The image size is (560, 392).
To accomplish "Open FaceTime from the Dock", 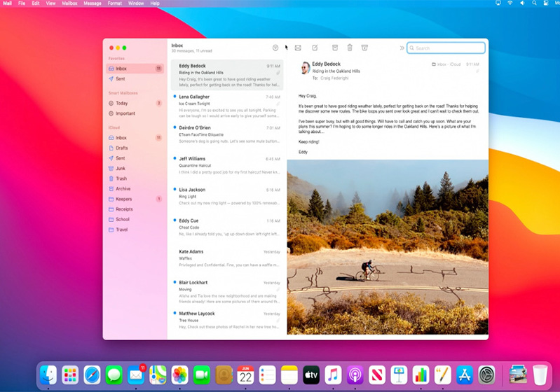I will [202, 375].
